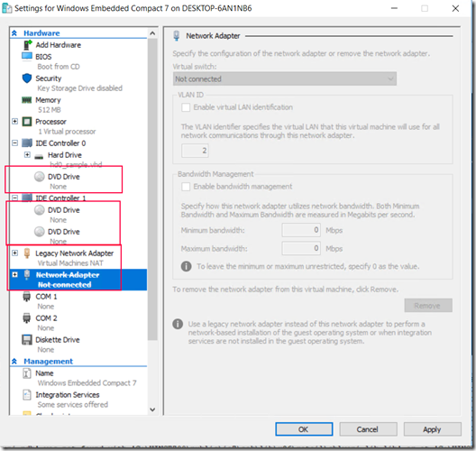Enable virtual LAN identification checkbox
The height and width of the screenshot is (451, 476).
pyautogui.click(x=186, y=107)
